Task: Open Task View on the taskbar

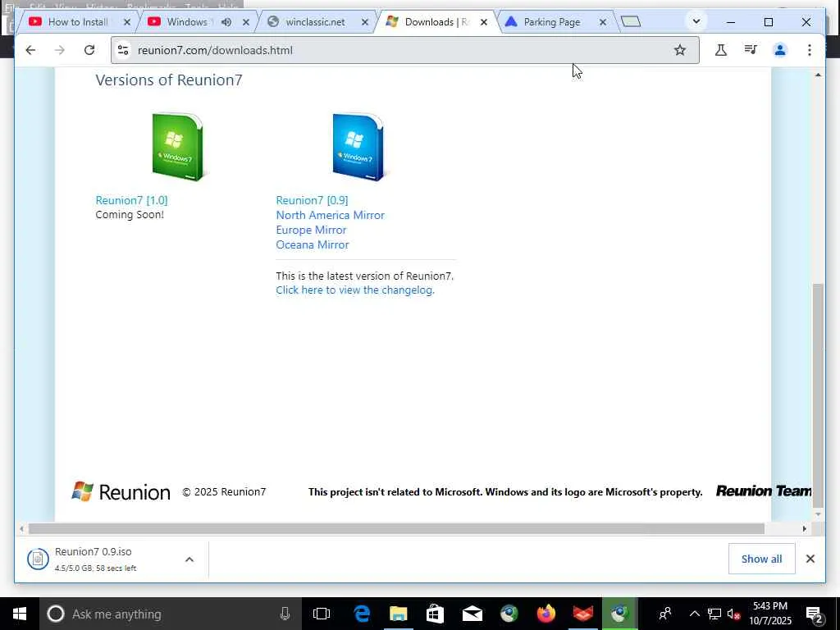Action: tap(322, 614)
